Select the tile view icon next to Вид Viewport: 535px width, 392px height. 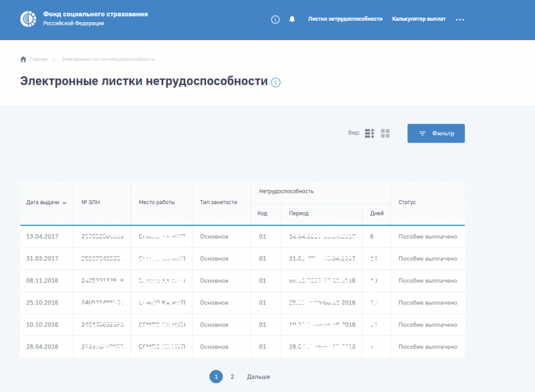tap(385, 133)
